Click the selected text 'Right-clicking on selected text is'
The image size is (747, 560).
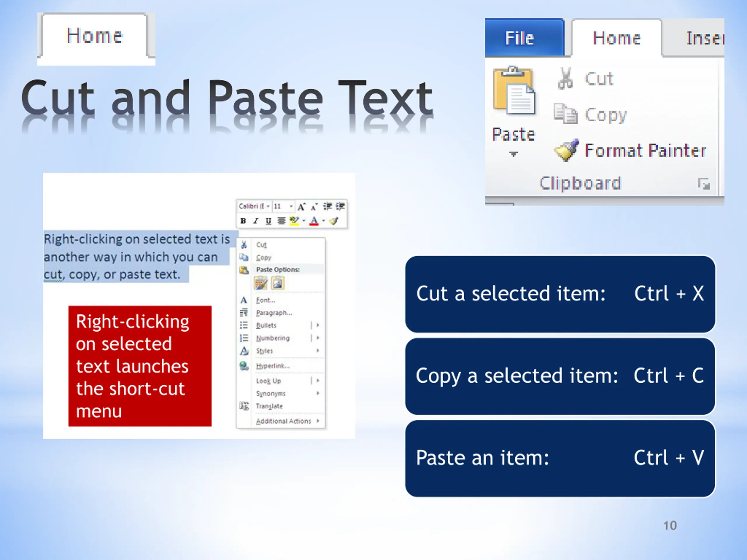[x=137, y=239]
